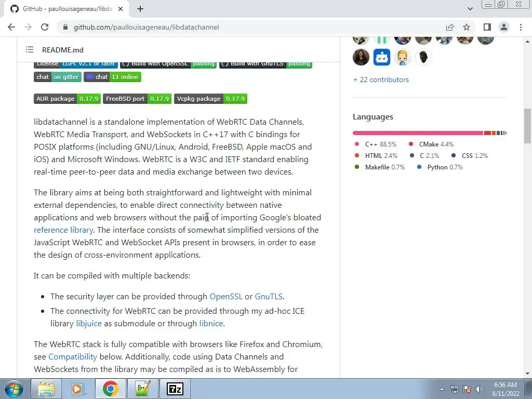Close the GitHub libdatachannel tab
The image size is (532, 399).
coord(121,9)
